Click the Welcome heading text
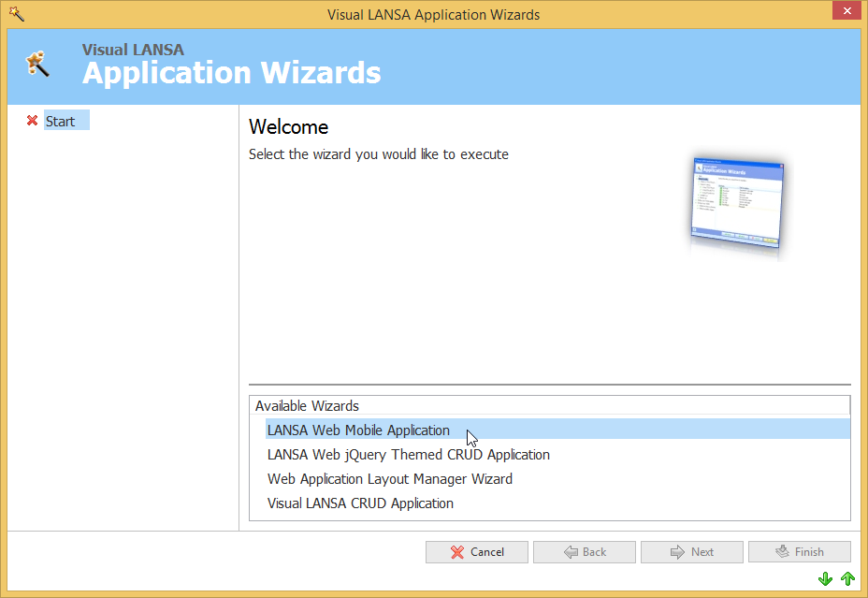The image size is (868, 598). [288, 126]
